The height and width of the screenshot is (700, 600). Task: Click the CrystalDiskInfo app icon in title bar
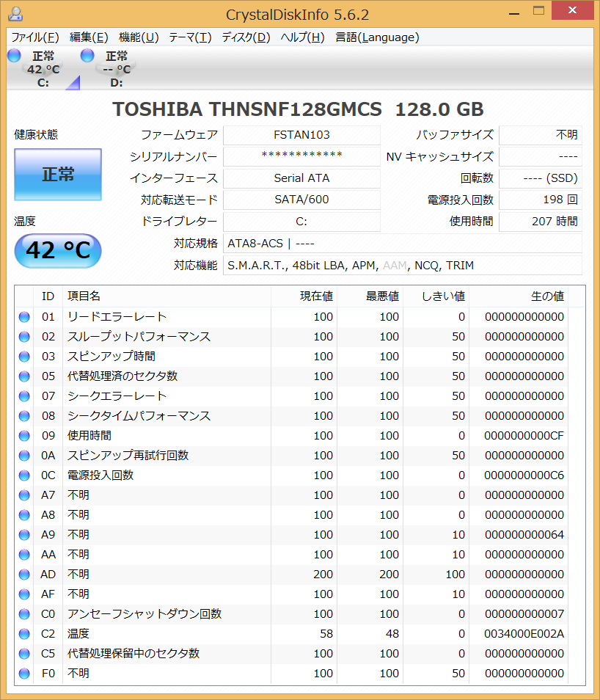(x=15, y=14)
